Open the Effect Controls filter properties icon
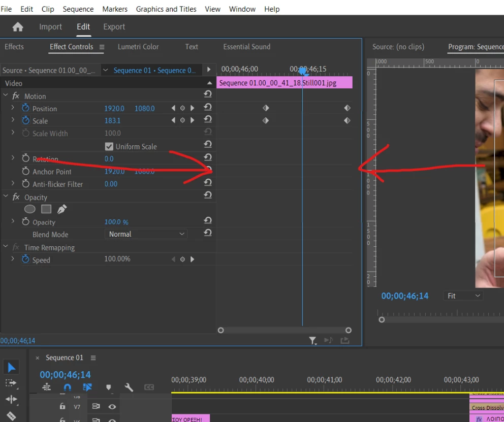The width and height of the screenshot is (504, 422). coord(312,340)
